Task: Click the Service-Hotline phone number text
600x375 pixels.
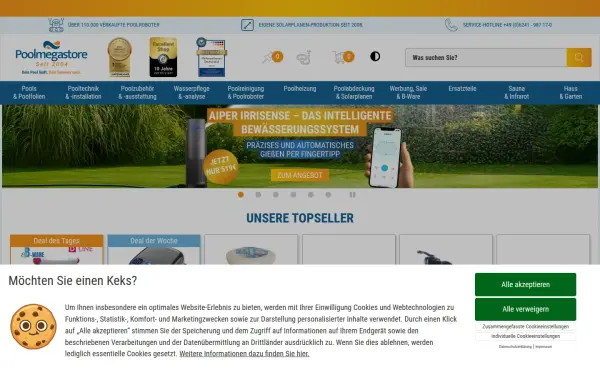Action: coord(507,25)
